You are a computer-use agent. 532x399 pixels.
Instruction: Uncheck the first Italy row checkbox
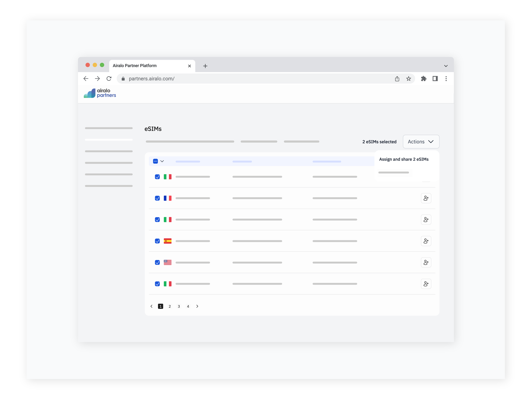(157, 177)
